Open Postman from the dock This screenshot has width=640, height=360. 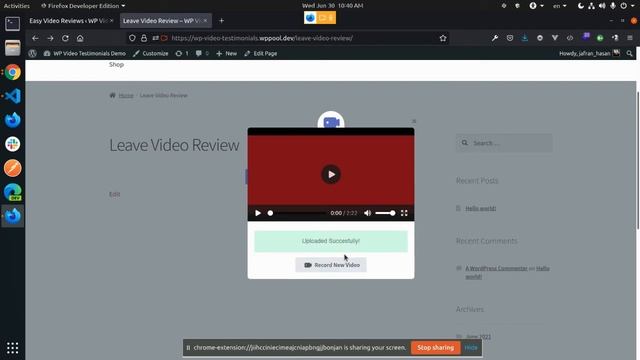13,168
